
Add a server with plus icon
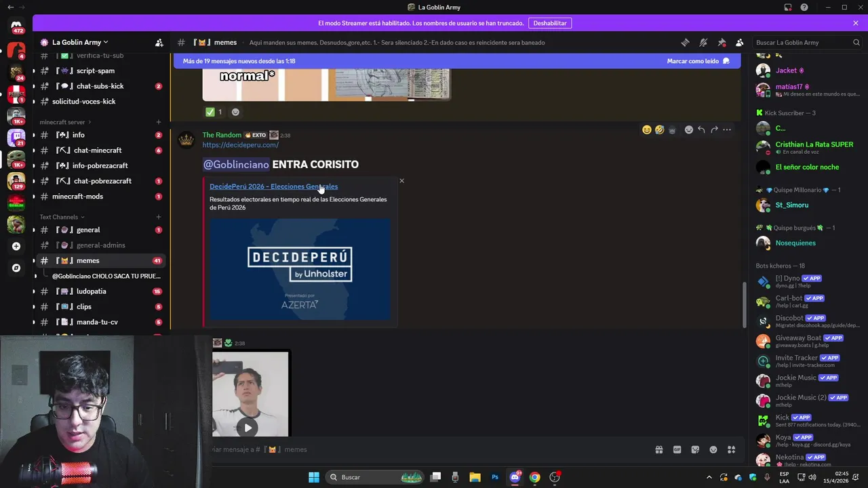[16, 246]
